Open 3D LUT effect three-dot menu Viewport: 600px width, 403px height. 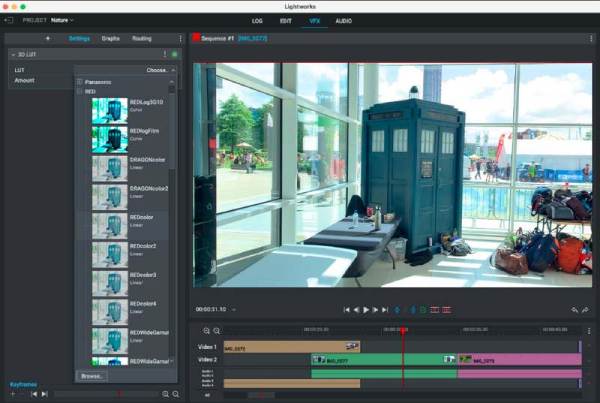pos(165,54)
